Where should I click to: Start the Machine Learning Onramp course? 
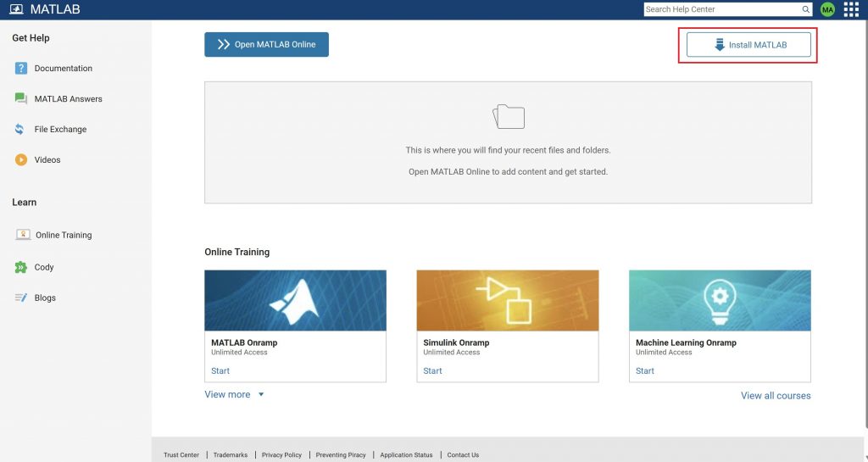click(x=645, y=370)
